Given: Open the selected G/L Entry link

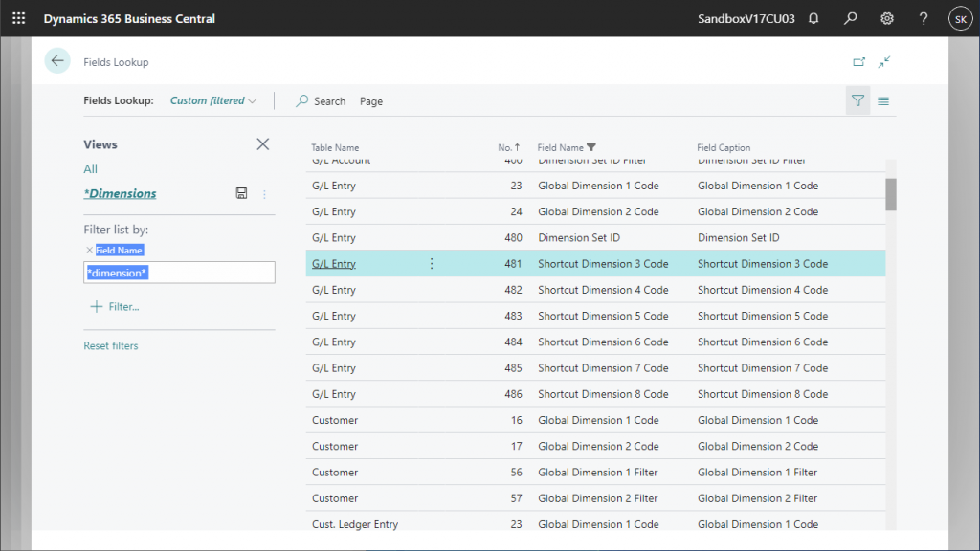Looking at the screenshot, I should pos(334,264).
